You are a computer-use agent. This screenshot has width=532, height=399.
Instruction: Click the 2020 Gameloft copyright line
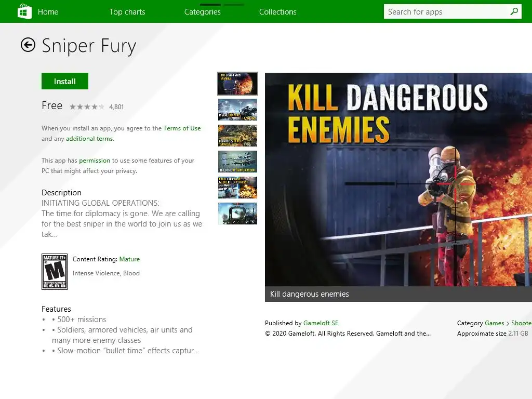pyautogui.click(x=348, y=334)
